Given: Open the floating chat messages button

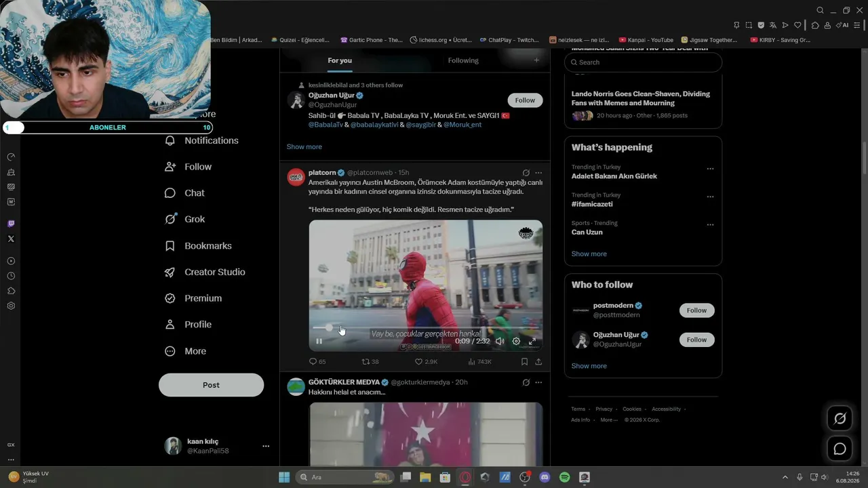Looking at the screenshot, I should point(840,449).
